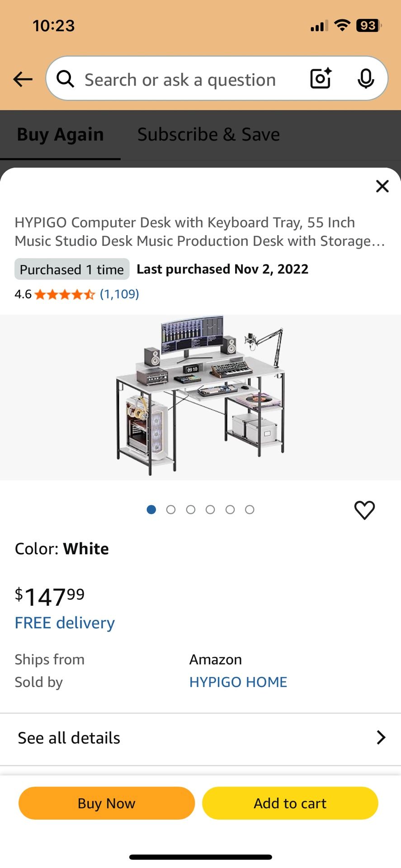
Task: Tap the Buy Now button
Action: (x=106, y=803)
